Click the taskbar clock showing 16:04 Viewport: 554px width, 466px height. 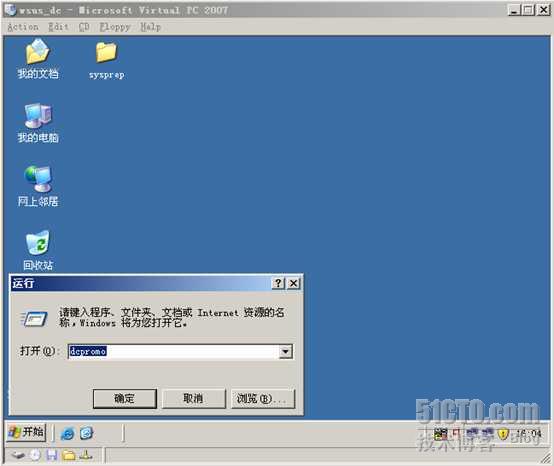point(529,433)
